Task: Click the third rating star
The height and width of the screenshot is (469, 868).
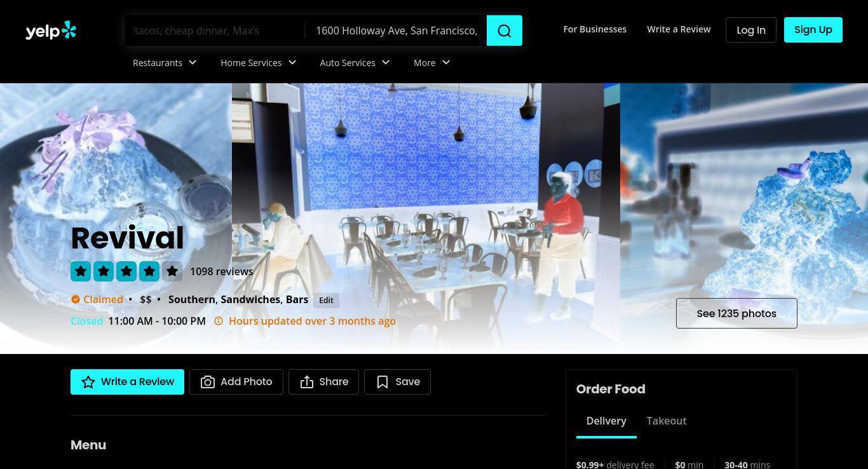Action: [126, 271]
